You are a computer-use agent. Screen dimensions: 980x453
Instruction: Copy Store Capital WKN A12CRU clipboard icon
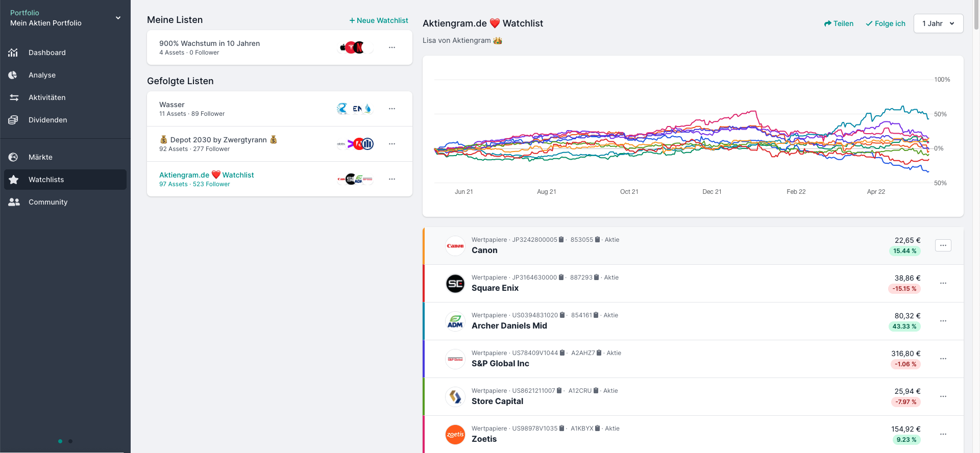pos(596,390)
